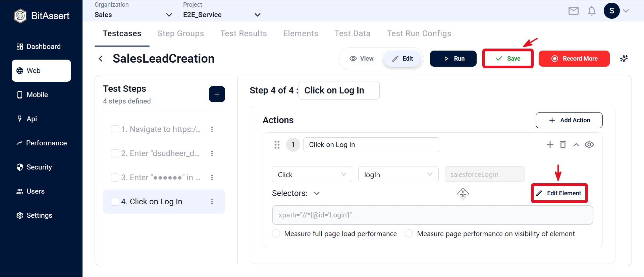Save the testcase
644x277 pixels.
coord(508,59)
